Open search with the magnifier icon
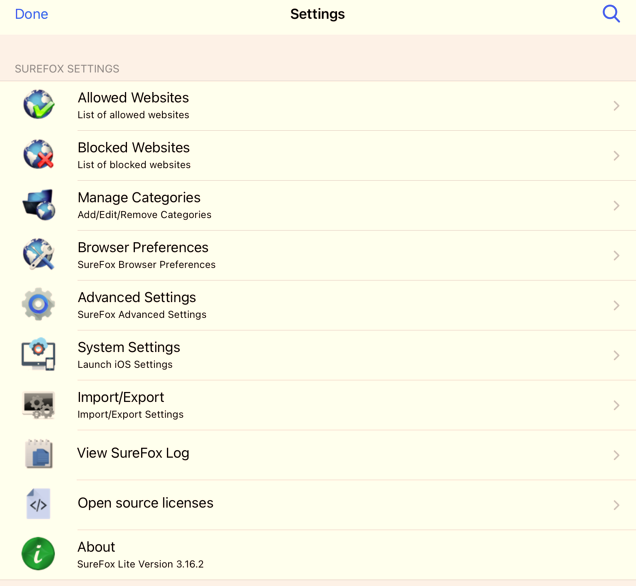Viewport: 636px width, 586px height. [x=611, y=14]
